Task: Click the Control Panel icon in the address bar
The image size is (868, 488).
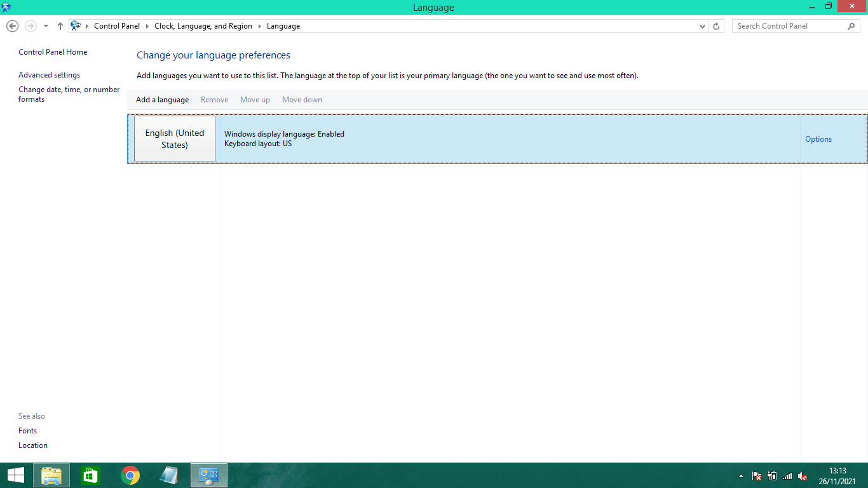Action: [76, 26]
